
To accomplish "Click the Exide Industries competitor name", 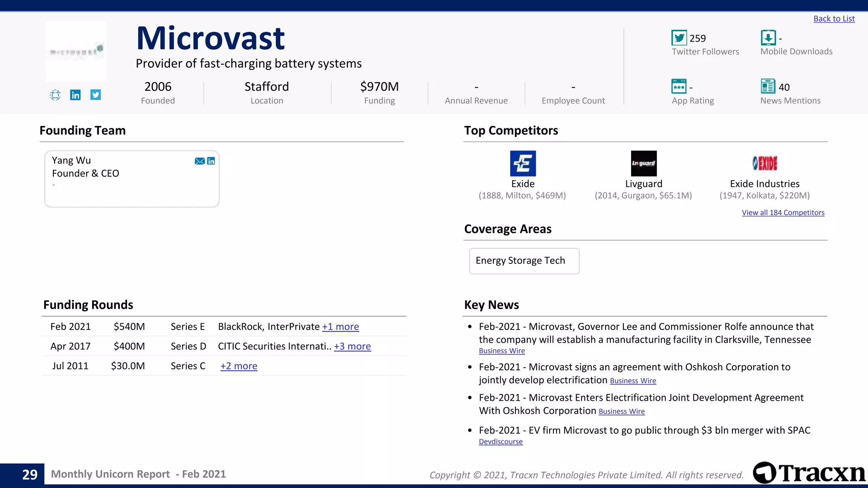I will click(765, 184).
